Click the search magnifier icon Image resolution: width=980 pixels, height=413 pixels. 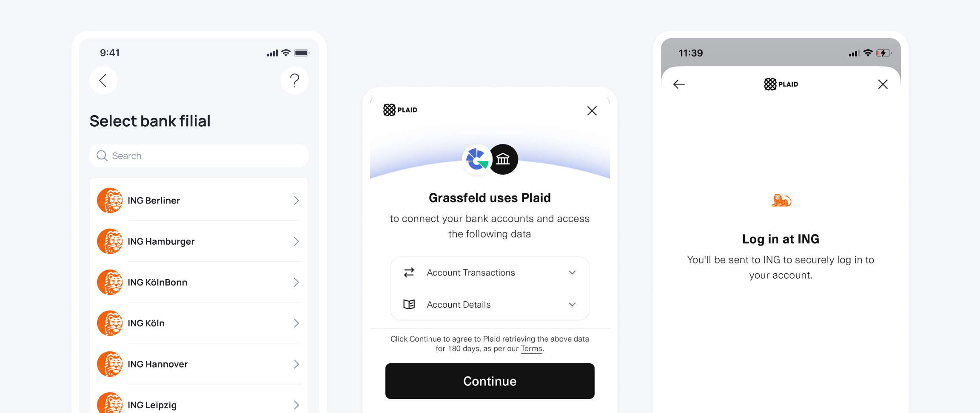(102, 156)
